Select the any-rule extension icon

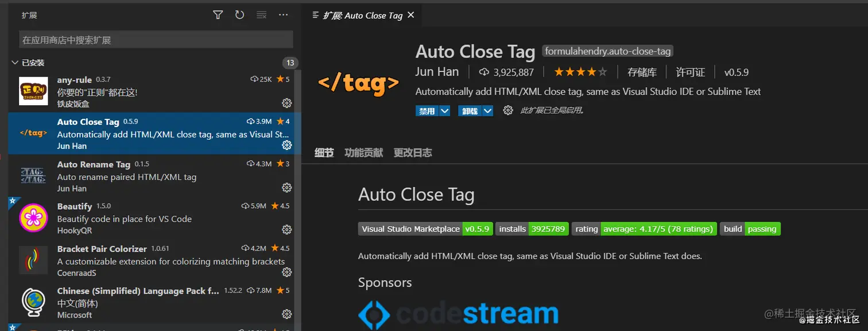pyautogui.click(x=33, y=91)
